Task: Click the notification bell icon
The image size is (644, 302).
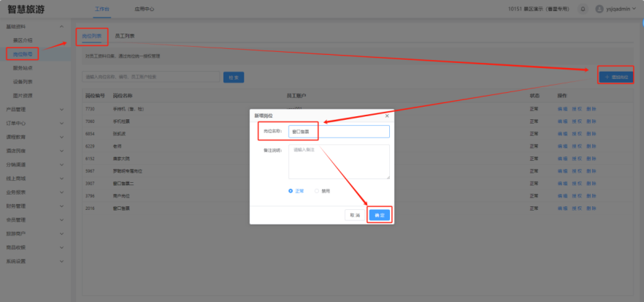Action: (583, 9)
